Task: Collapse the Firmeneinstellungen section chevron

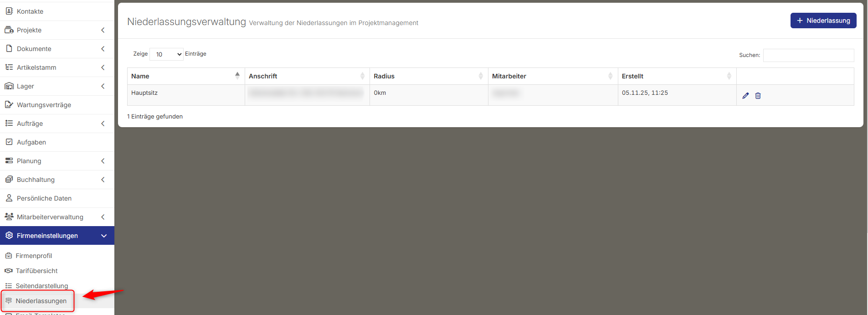Action: pos(104,236)
